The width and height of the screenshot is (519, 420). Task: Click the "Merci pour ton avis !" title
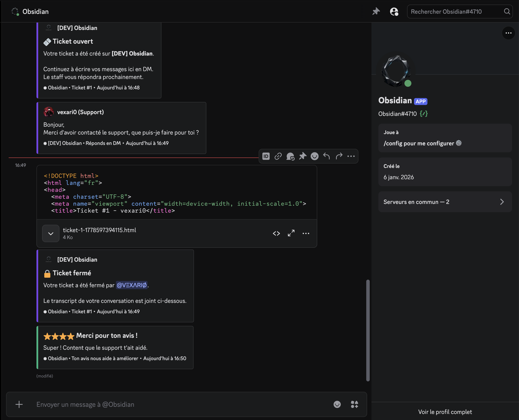(107, 336)
